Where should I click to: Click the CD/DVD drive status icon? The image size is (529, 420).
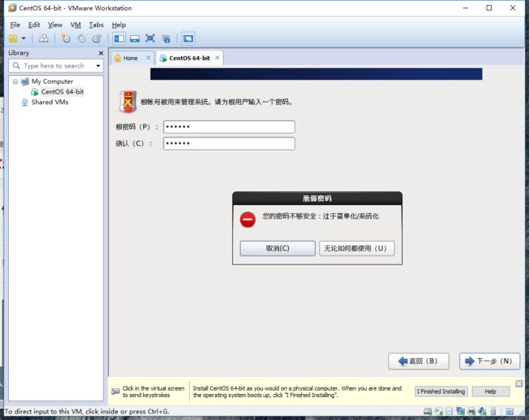pos(439,411)
